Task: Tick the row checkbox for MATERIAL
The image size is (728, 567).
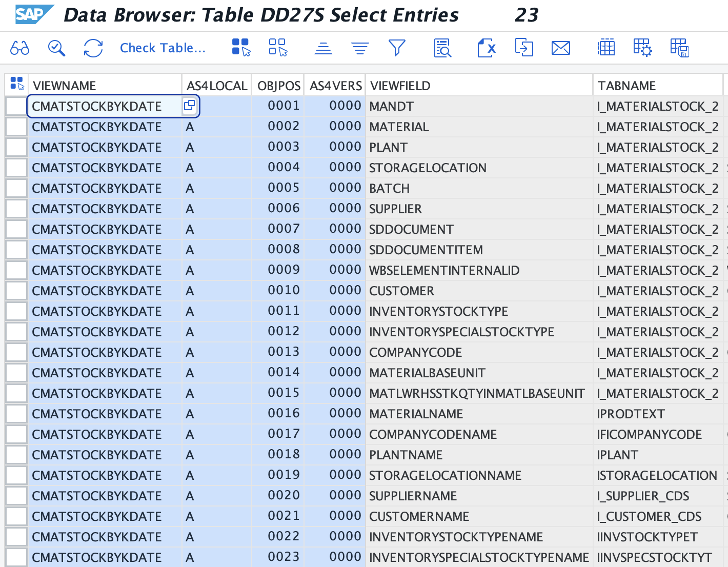Action: [16, 127]
